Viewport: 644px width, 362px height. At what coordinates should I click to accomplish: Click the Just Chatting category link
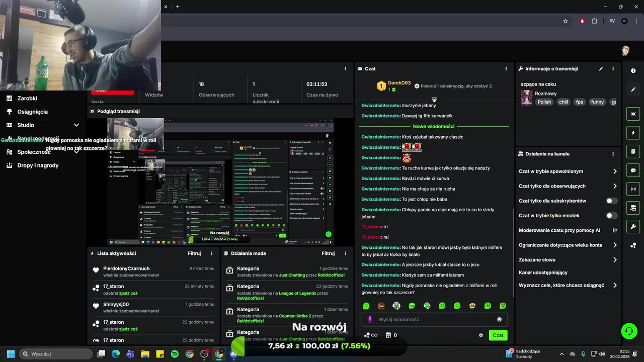292,276
